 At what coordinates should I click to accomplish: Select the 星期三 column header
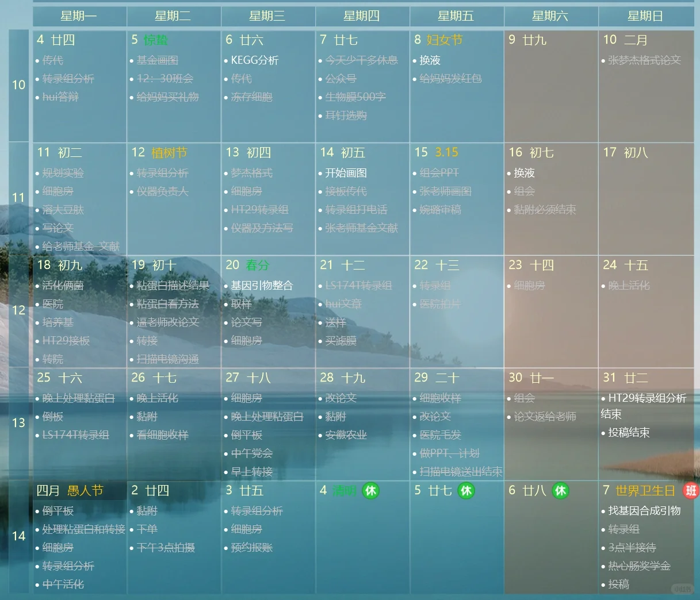(x=268, y=16)
